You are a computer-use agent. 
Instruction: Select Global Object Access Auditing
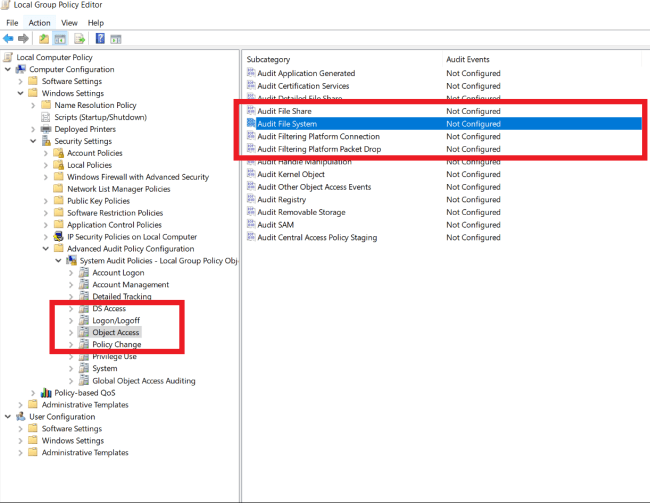144,381
